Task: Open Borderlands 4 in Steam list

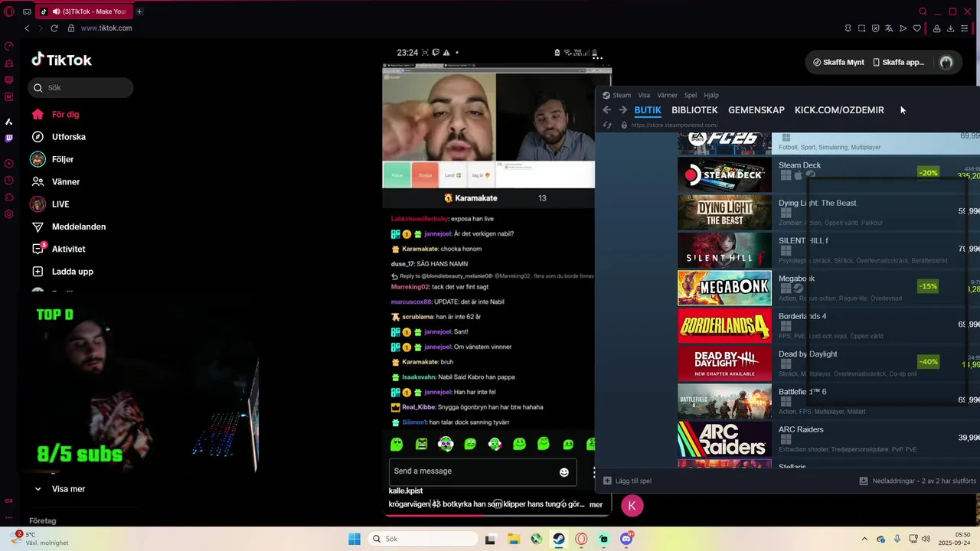Action: point(828,325)
